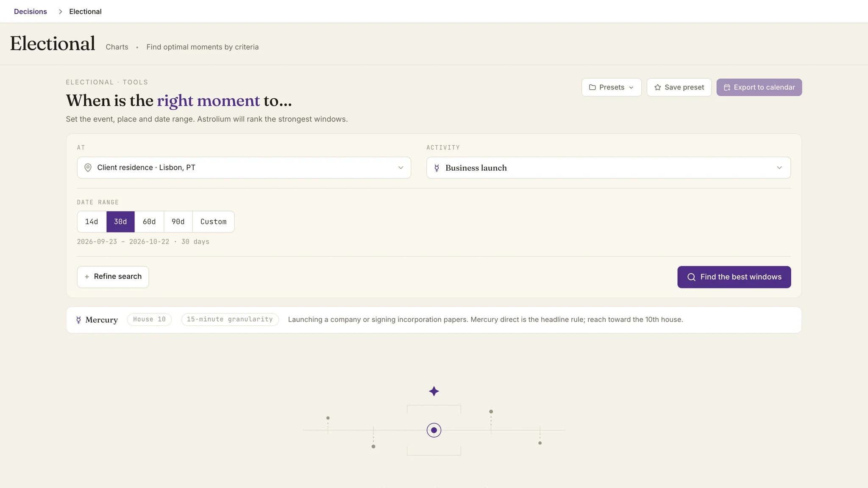Open the Business launch activity selector
This screenshot has width=868, height=488.
(608, 168)
